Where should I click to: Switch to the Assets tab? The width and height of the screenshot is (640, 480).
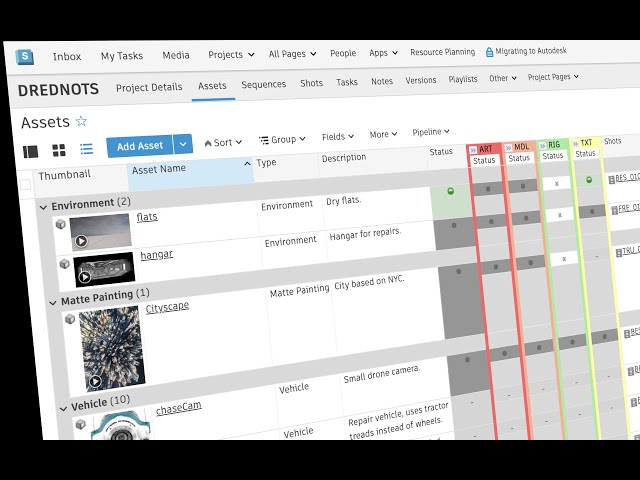pyautogui.click(x=212, y=86)
